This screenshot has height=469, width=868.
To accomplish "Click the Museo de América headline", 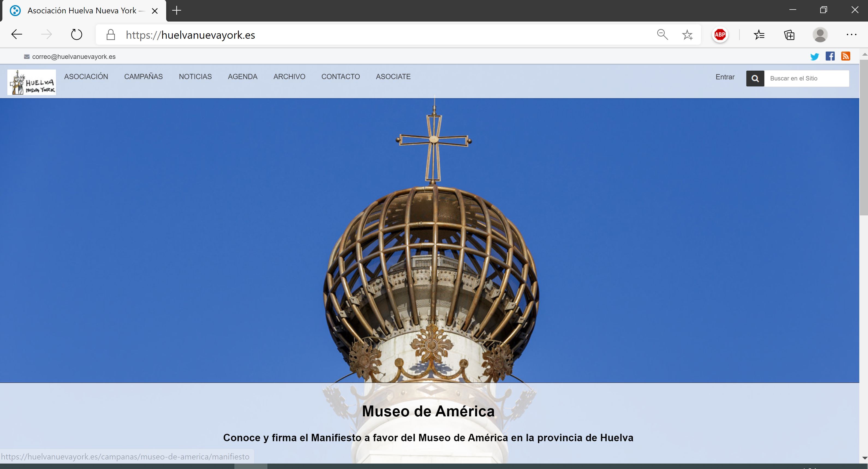I will (428, 411).
